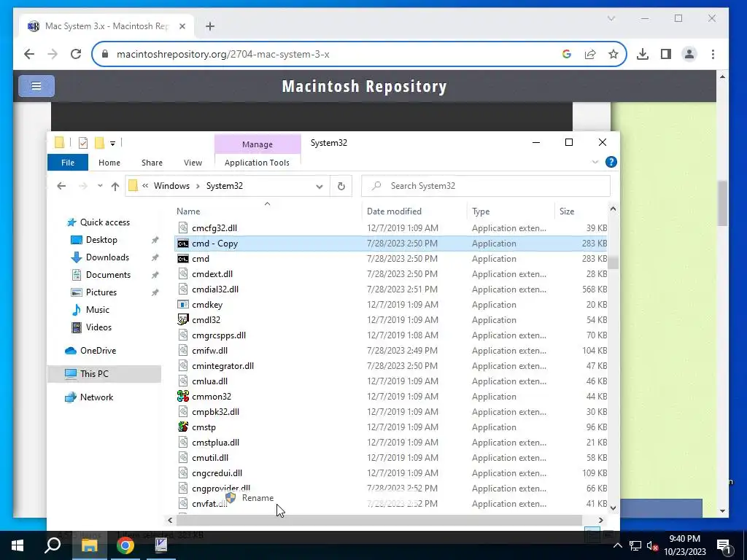
Task: Sort files by the Name column
Action: (188, 211)
